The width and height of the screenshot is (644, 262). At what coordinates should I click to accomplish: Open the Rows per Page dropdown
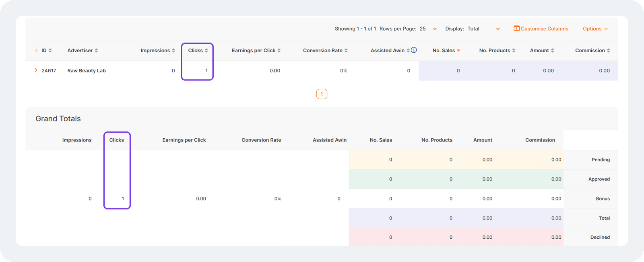428,29
